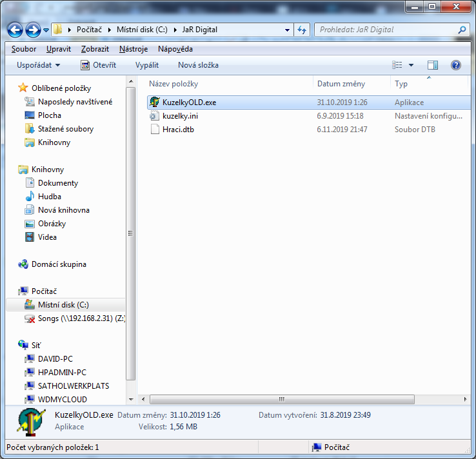Click the refresh button beside address bar
476x459 pixels.
tap(302, 30)
